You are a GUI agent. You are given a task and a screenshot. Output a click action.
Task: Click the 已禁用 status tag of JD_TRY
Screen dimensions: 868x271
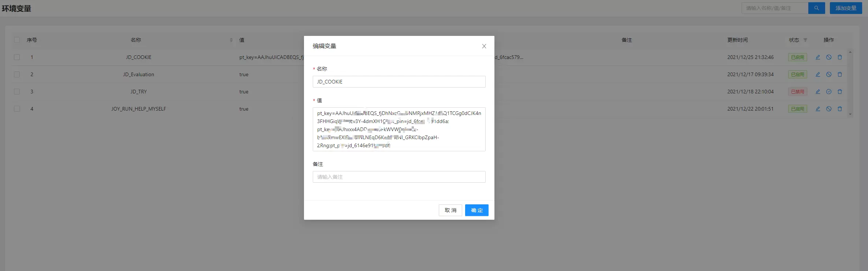click(x=798, y=92)
